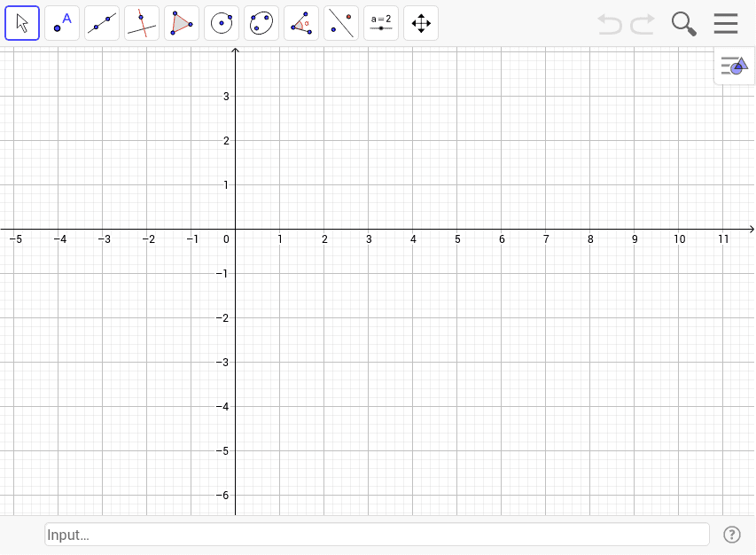Click x-axis label 5

457,239
